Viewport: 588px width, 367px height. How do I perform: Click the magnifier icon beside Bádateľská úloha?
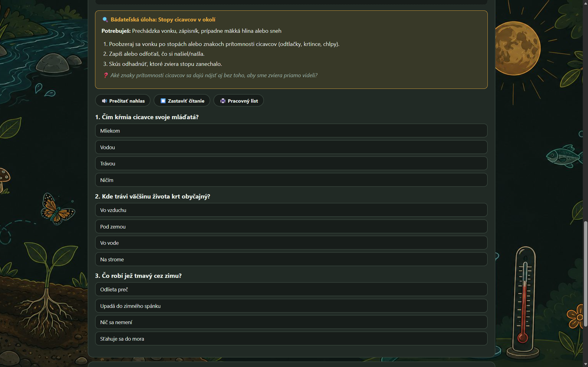105,20
